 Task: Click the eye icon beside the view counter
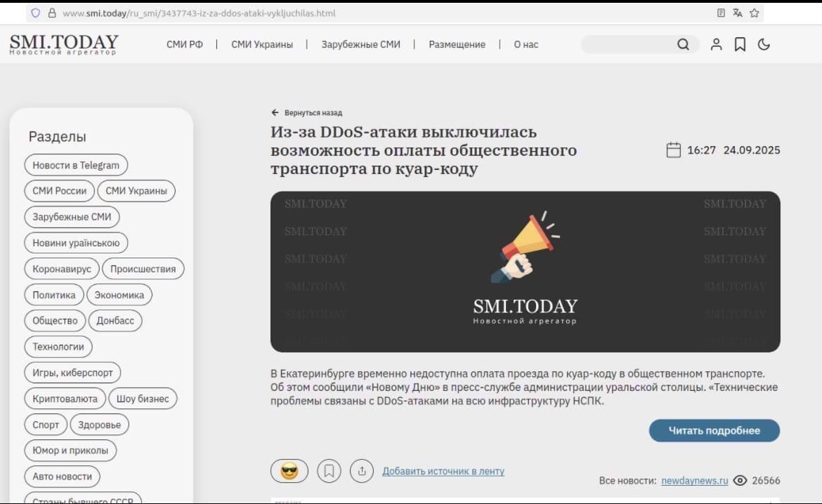coord(740,481)
